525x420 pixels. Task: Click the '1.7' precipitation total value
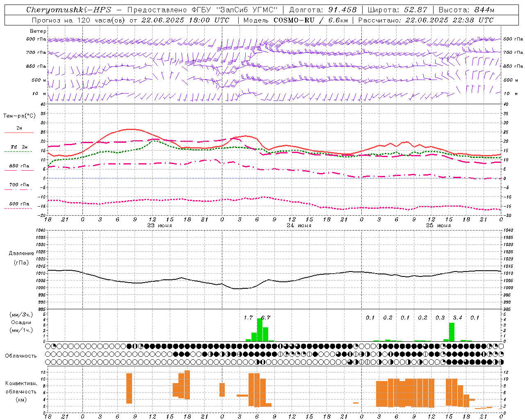point(249,318)
